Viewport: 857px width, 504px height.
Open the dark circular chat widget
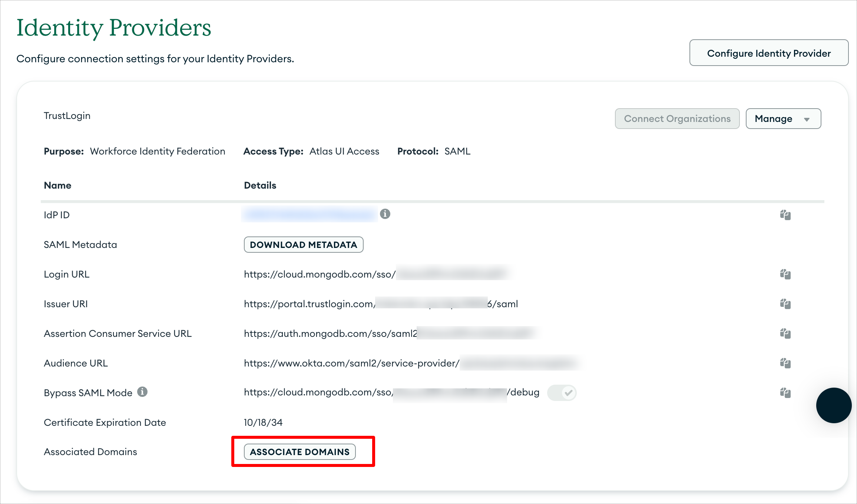point(834,405)
